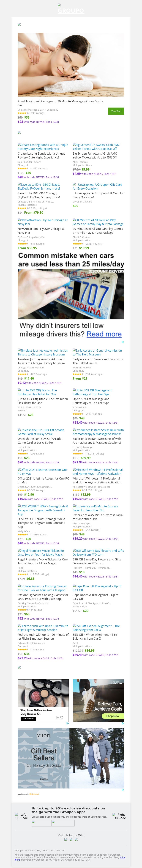The height and width of the screenshot is (868, 142).
Task: Open the Gift Cards footer link
Action: (x=49, y=851)
